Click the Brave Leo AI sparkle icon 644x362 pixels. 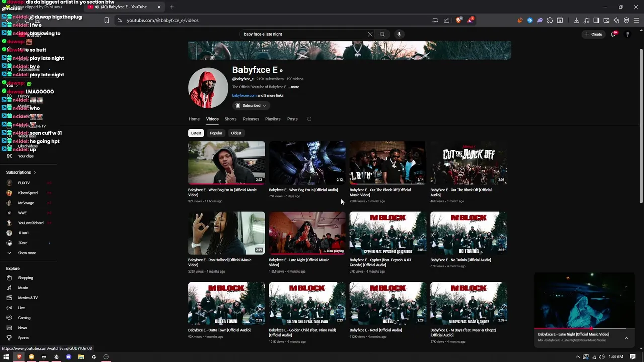(616, 20)
